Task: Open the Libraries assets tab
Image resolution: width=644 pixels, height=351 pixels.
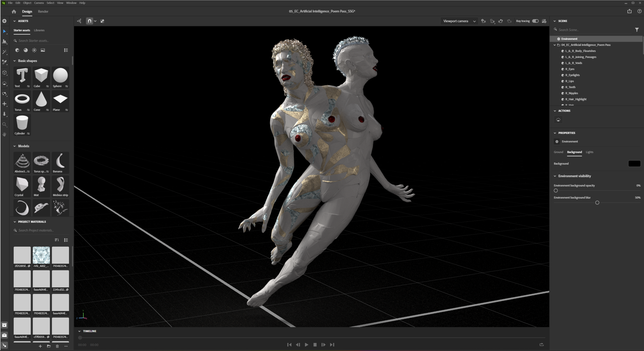Action: 39,30
